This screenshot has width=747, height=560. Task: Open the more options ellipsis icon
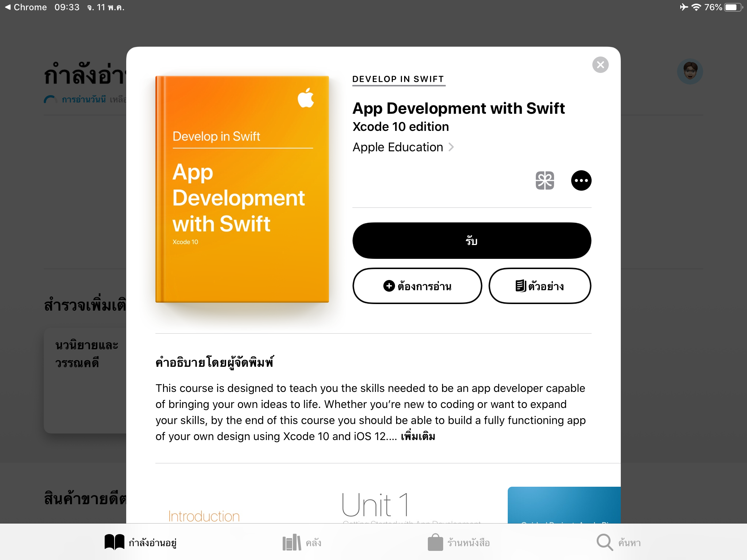(x=581, y=180)
